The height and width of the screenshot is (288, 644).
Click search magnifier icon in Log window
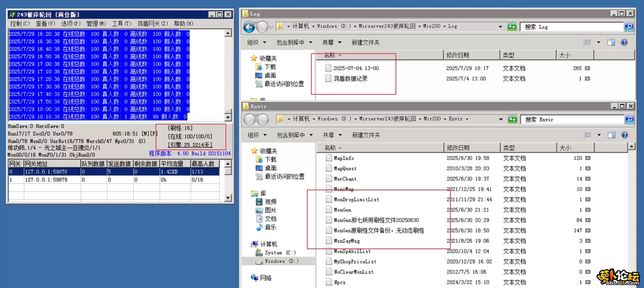[629, 27]
